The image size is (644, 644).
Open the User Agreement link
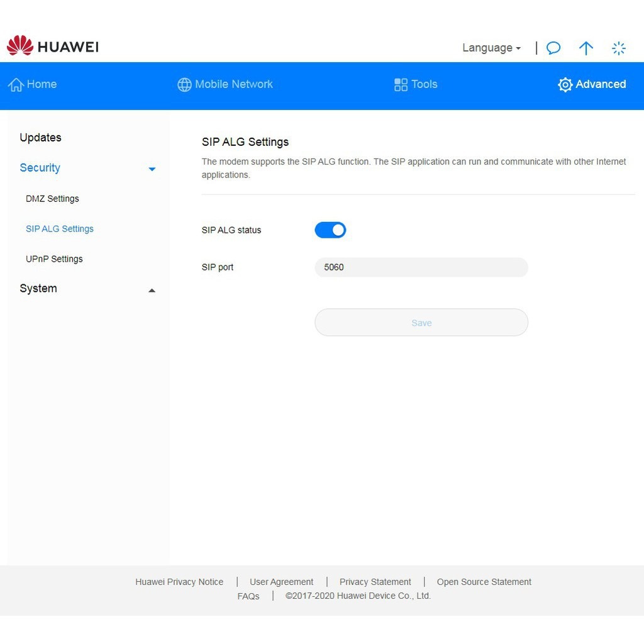coord(281,582)
